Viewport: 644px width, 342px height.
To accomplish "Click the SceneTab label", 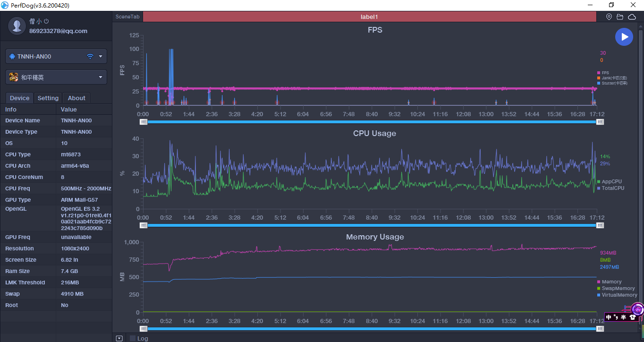I will pyautogui.click(x=127, y=17).
